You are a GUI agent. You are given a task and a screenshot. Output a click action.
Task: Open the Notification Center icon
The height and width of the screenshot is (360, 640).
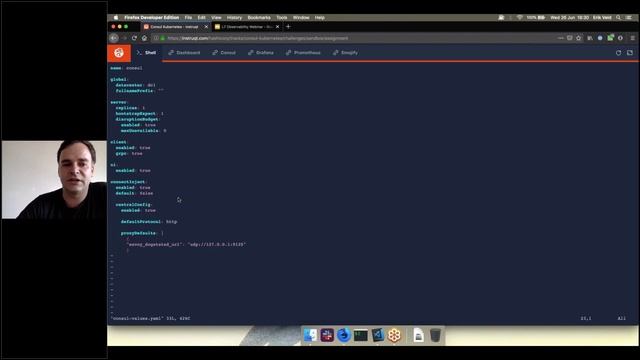point(629,18)
